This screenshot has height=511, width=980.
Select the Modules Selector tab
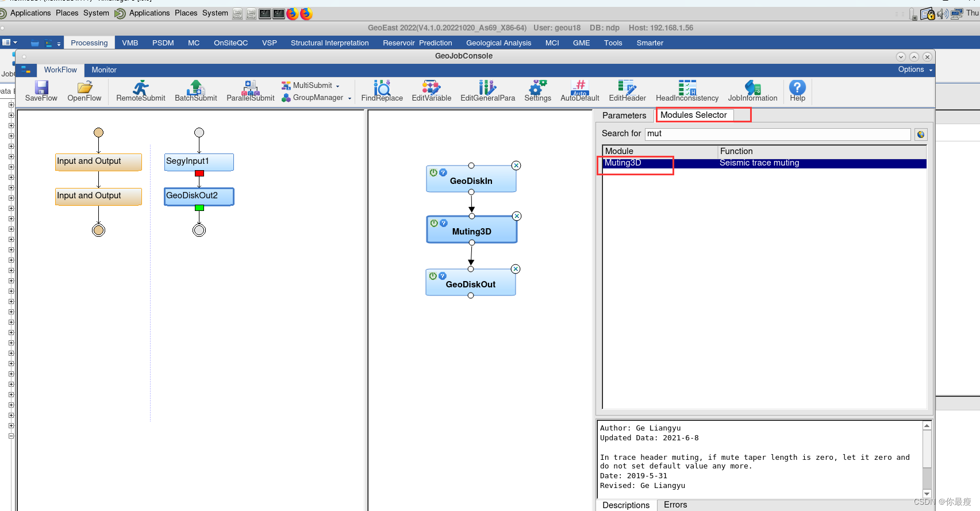[694, 115]
